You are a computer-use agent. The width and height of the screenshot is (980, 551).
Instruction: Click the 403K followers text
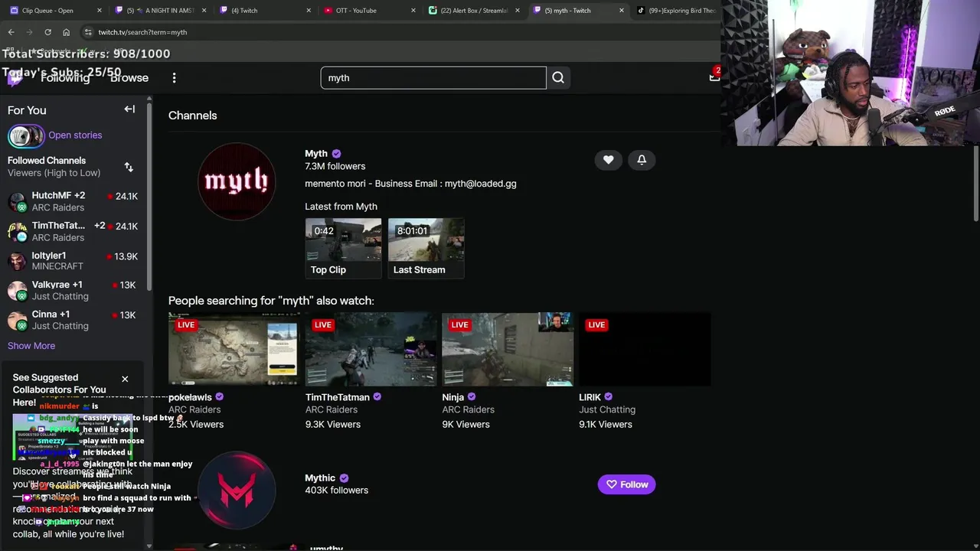tap(336, 491)
